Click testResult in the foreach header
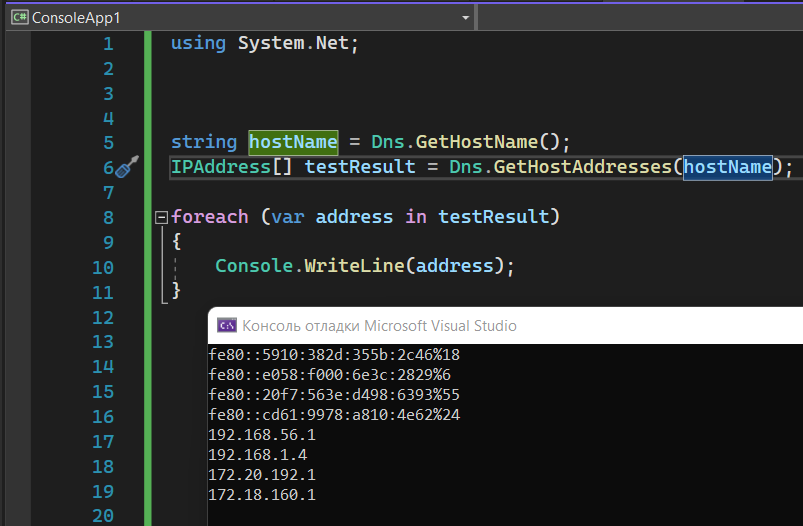803x526 pixels. pyautogui.click(x=494, y=217)
